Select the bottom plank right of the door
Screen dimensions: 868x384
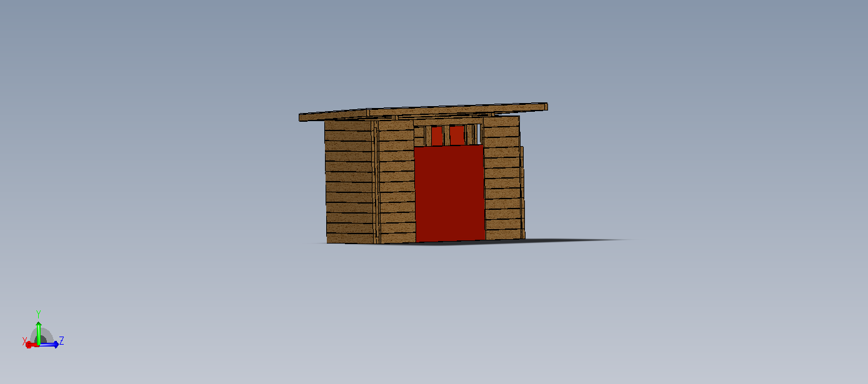point(503,234)
